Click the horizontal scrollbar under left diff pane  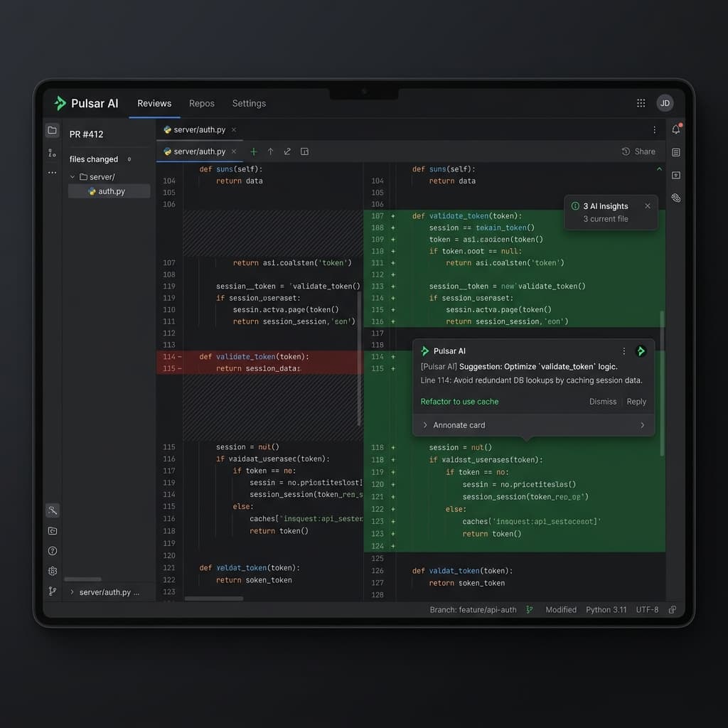coord(213,599)
